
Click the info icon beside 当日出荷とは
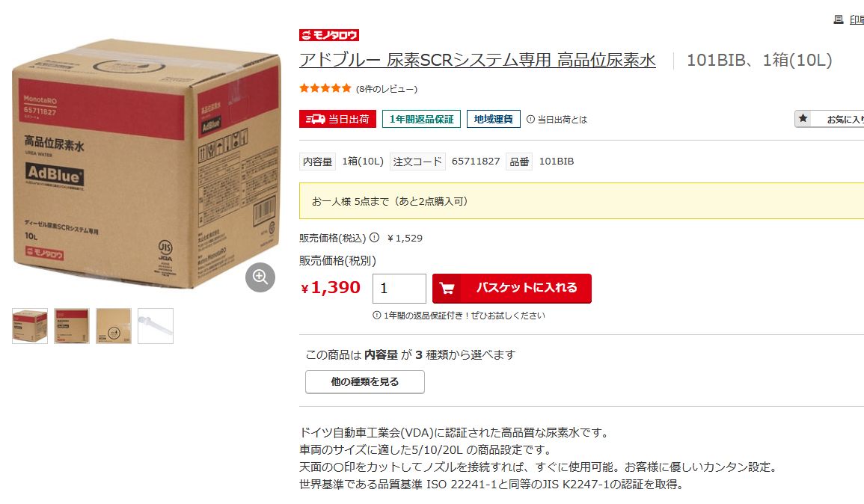coord(530,119)
